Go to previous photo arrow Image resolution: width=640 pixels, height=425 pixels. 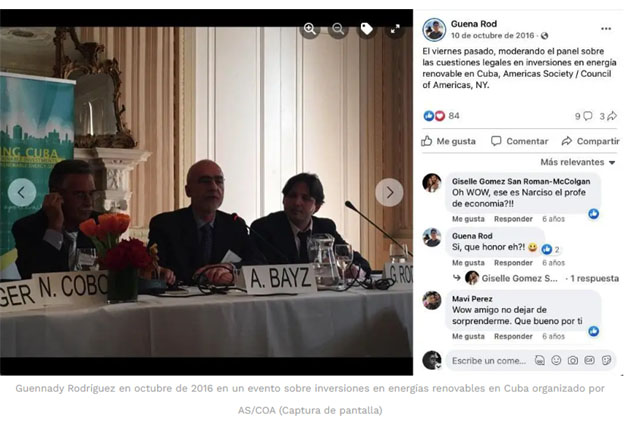(x=22, y=192)
